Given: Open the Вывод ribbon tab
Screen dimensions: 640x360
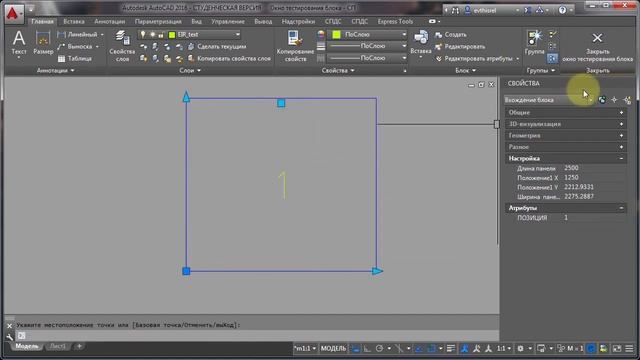Looking at the screenshot, I should point(263,21).
